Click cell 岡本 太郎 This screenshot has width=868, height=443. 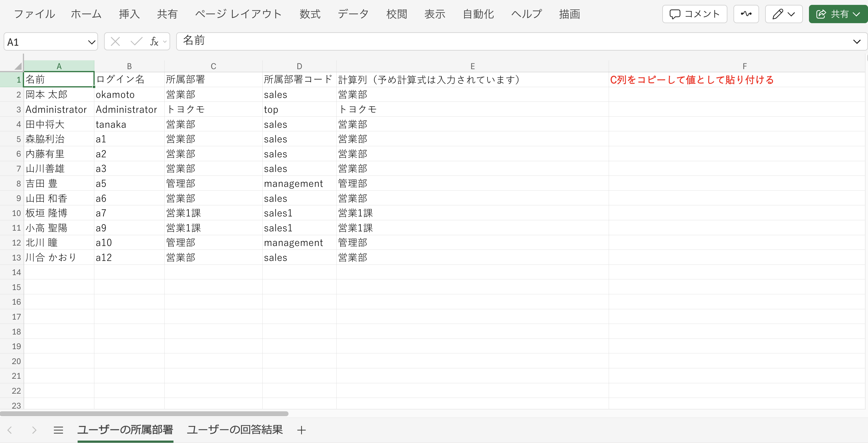pyautogui.click(x=59, y=94)
